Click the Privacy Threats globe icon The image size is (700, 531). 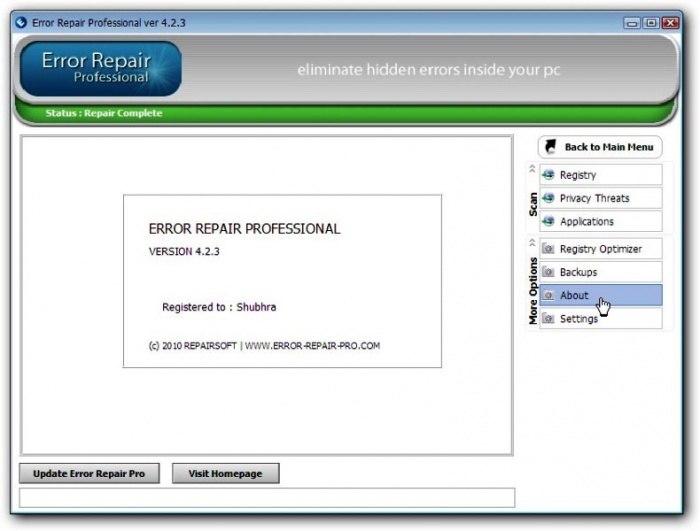coord(548,198)
